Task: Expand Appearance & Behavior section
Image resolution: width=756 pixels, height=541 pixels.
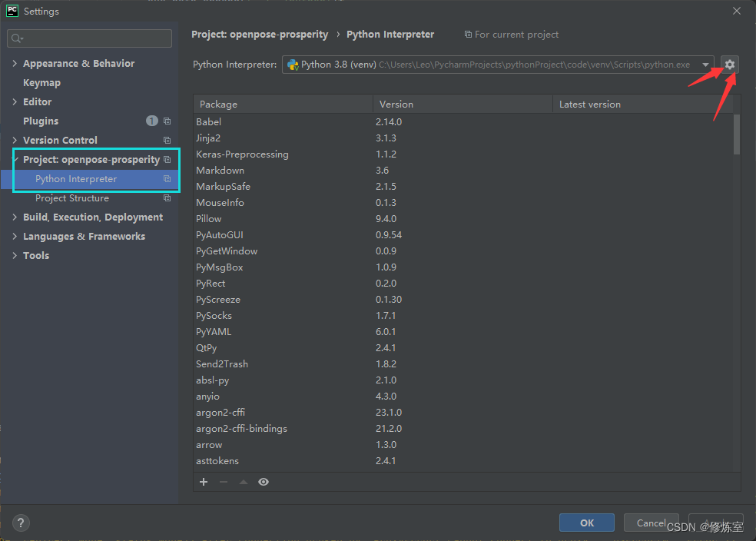Action: 15,63
